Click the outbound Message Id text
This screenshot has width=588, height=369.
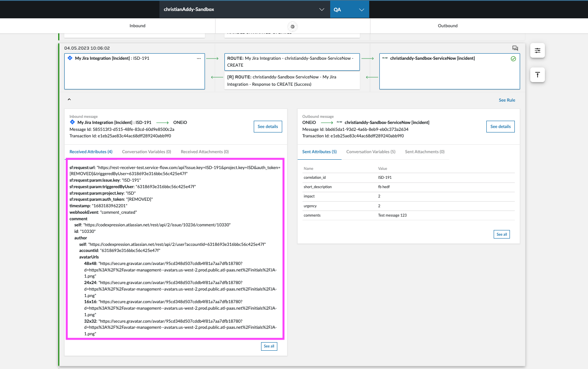[x=355, y=129]
